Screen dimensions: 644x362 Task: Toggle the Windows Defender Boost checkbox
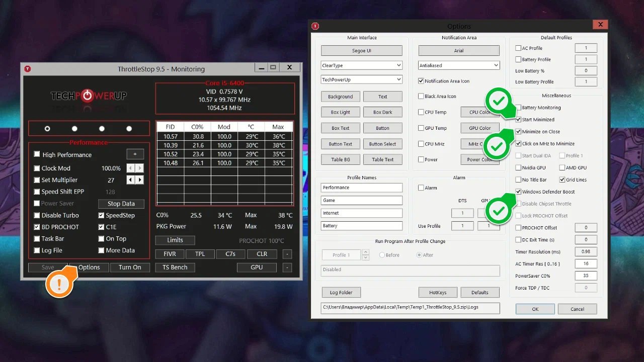click(519, 192)
